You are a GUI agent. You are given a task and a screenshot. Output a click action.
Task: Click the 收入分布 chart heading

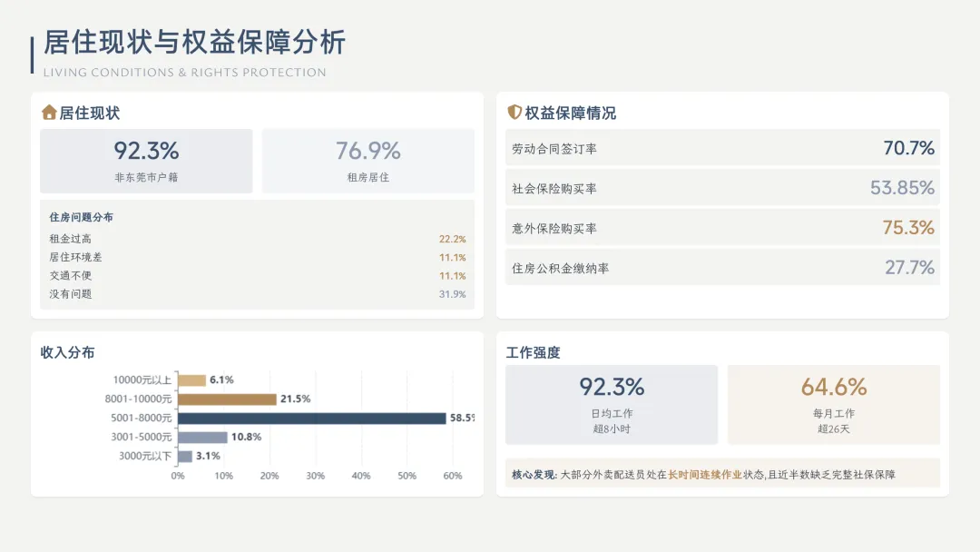[67, 352]
